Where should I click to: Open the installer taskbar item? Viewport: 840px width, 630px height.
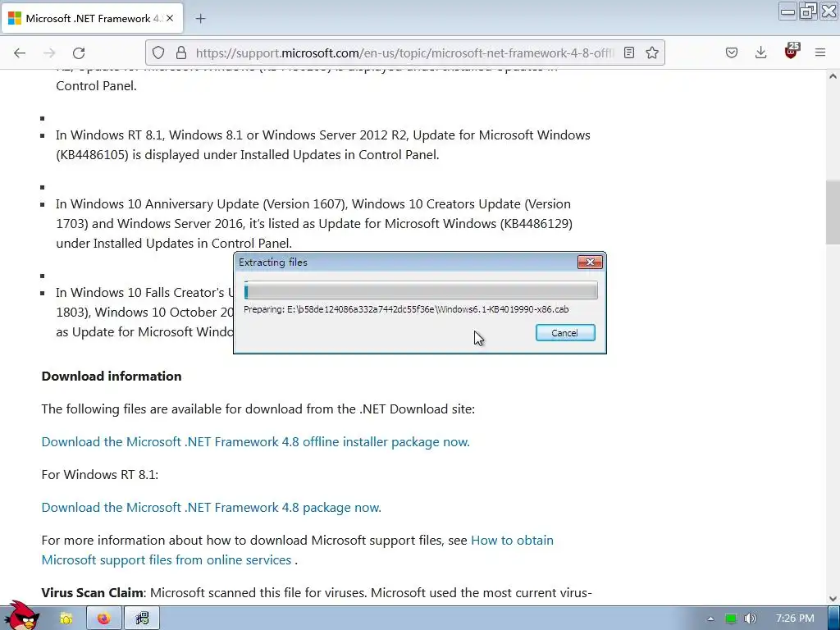[x=142, y=619]
